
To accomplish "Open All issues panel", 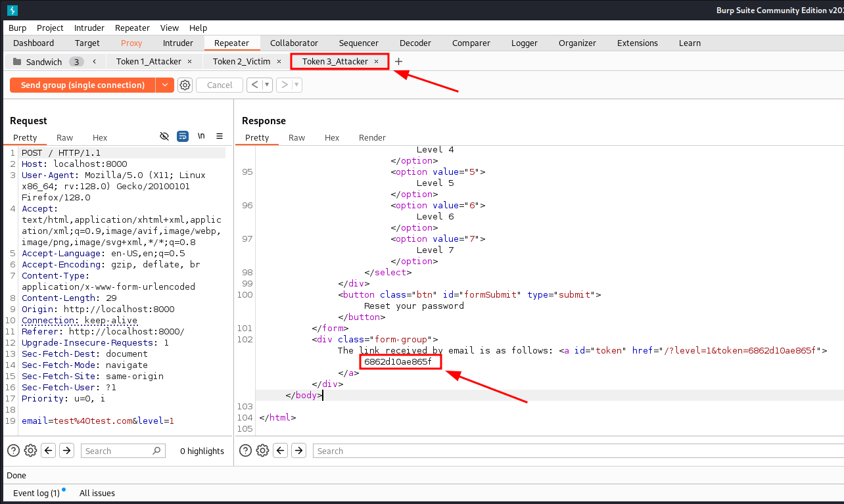I will click(x=97, y=493).
